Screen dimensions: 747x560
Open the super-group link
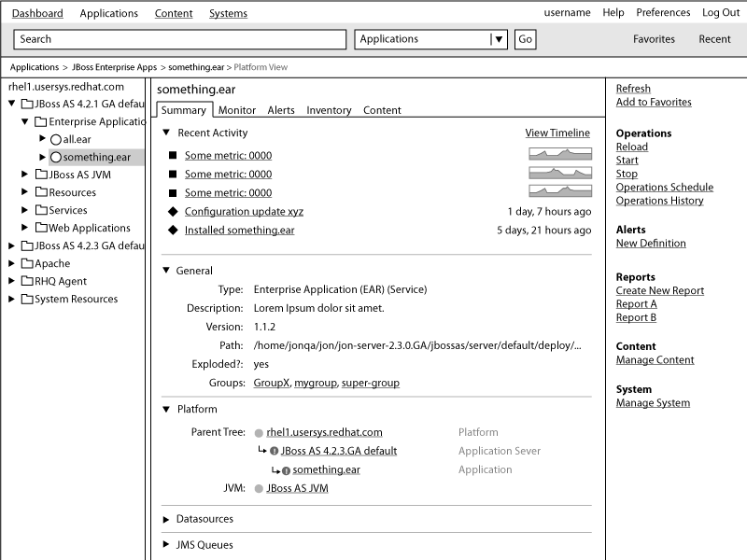point(370,383)
